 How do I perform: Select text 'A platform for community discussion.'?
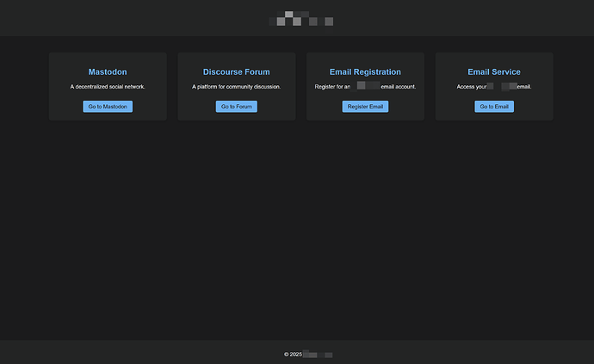(x=237, y=87)
